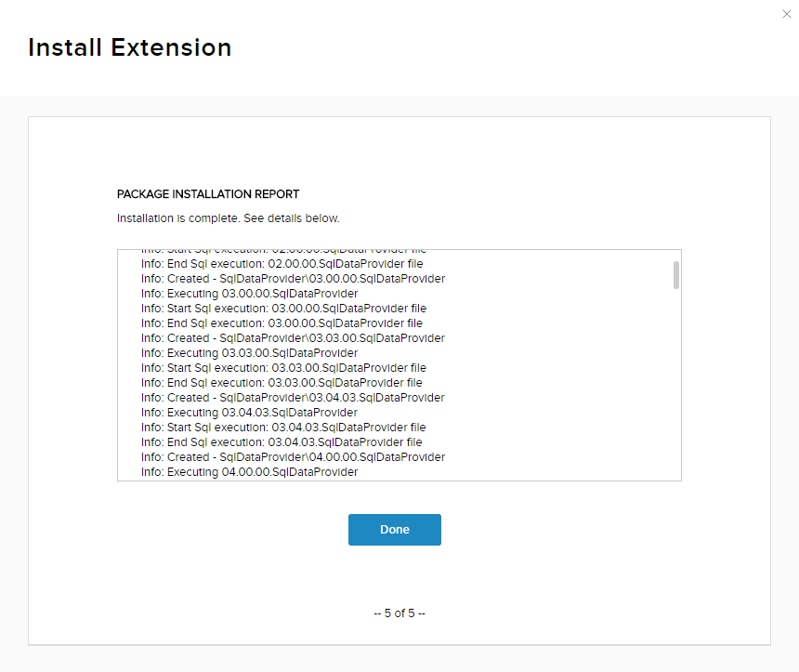Viewport: 799px width, 672px height.
Task: Click the 'End Sql execution: 03.04.03' log line
Action: coord(282,442)
